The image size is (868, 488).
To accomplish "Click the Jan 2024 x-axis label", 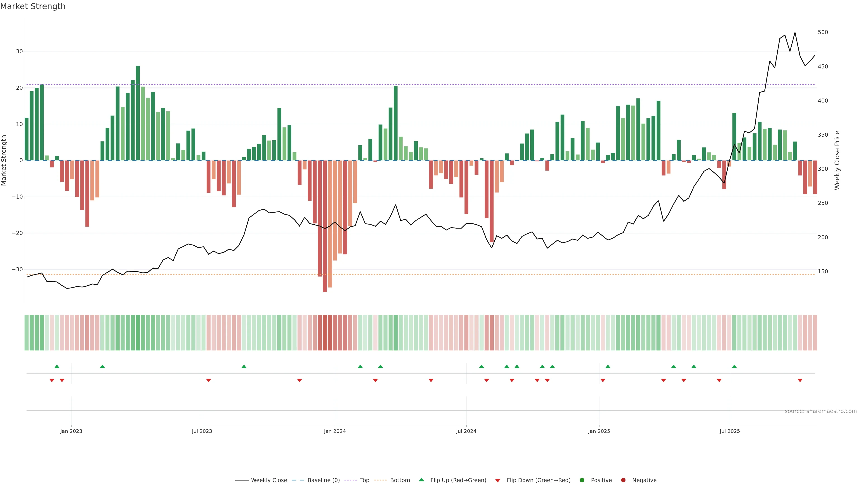I will click(335, 431).
